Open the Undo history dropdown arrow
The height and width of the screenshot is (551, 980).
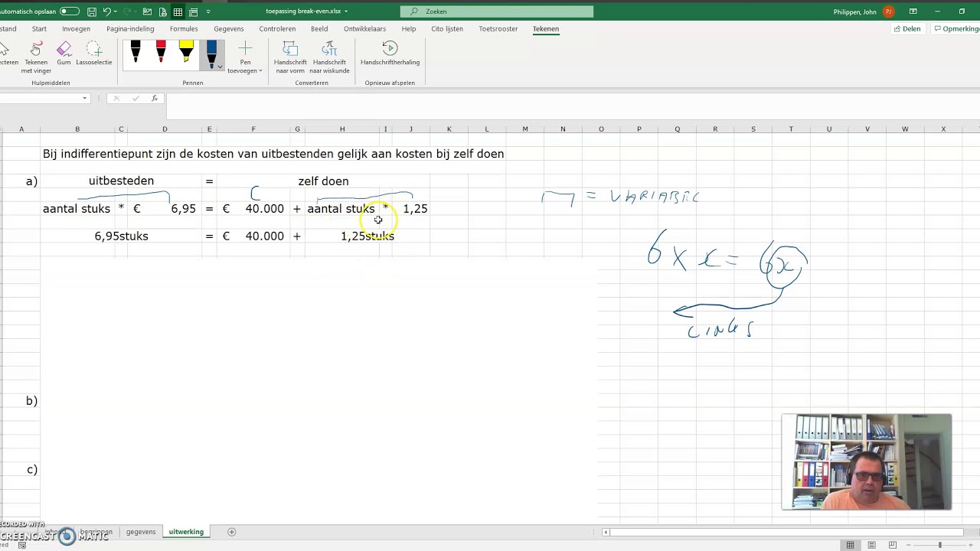point(116,11)
